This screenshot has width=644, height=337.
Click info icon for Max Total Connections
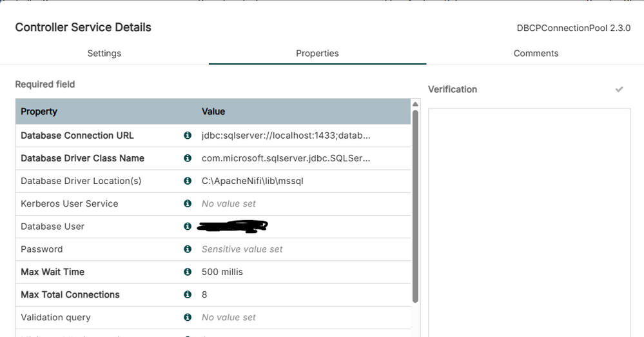188,294
